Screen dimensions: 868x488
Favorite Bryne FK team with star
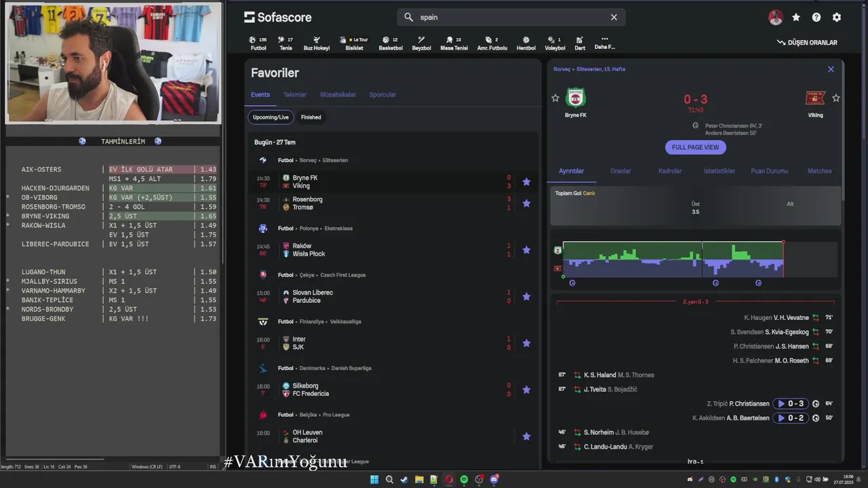pyautogui.click(x=555, y=98)
